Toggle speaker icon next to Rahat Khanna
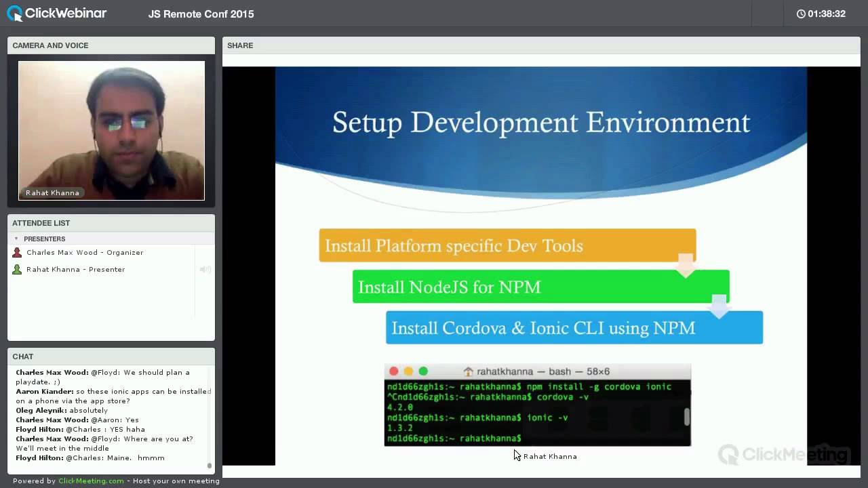 pos(205,270)
